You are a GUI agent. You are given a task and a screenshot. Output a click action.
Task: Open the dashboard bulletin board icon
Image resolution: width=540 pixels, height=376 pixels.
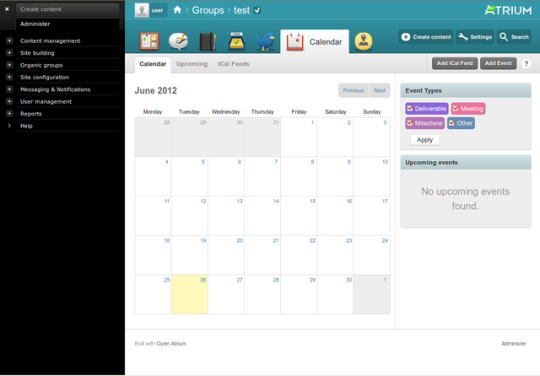click(x=149, y=42)
